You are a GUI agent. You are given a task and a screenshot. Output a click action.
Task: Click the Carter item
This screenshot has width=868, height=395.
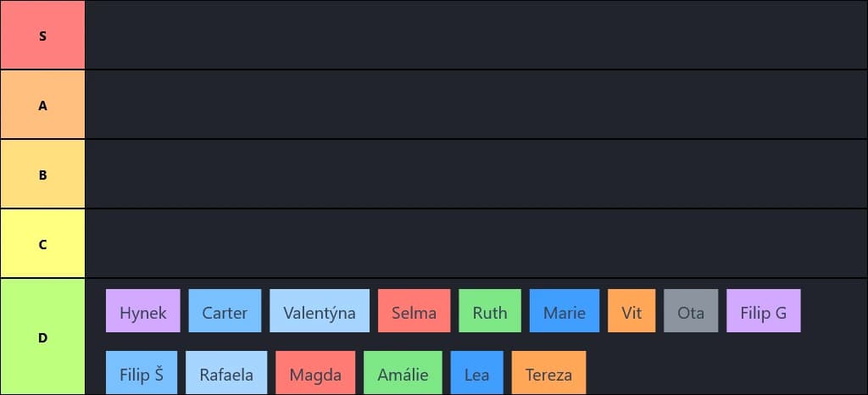pyautogui.click(x=225, y=311)
